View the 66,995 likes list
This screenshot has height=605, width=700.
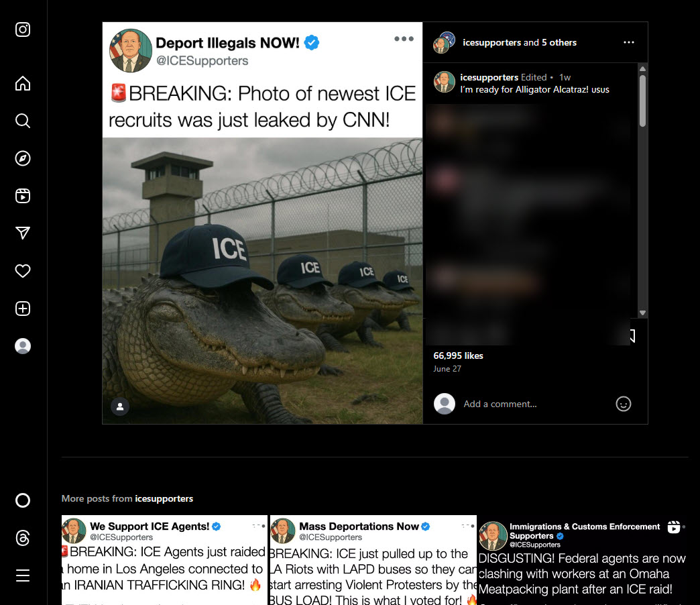click(458, 355)
